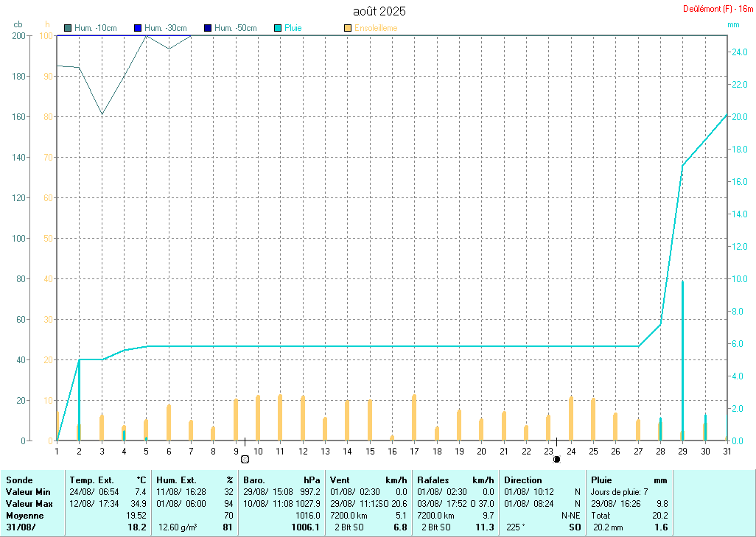Click the Hum. -50cm legend color square
Viewport: 756px width, 537px height.
pyautogui.click(x=208, y=28)
